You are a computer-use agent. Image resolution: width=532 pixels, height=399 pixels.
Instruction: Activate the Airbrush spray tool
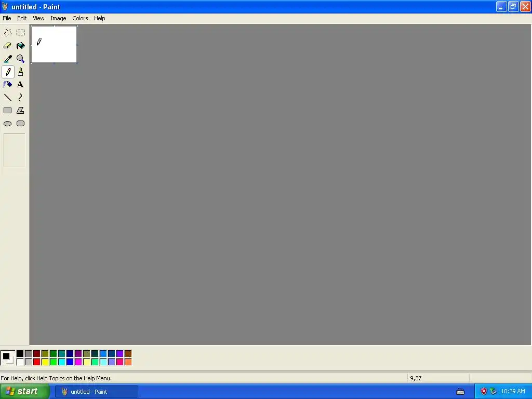pyautogui.click(x=7, y=85)
